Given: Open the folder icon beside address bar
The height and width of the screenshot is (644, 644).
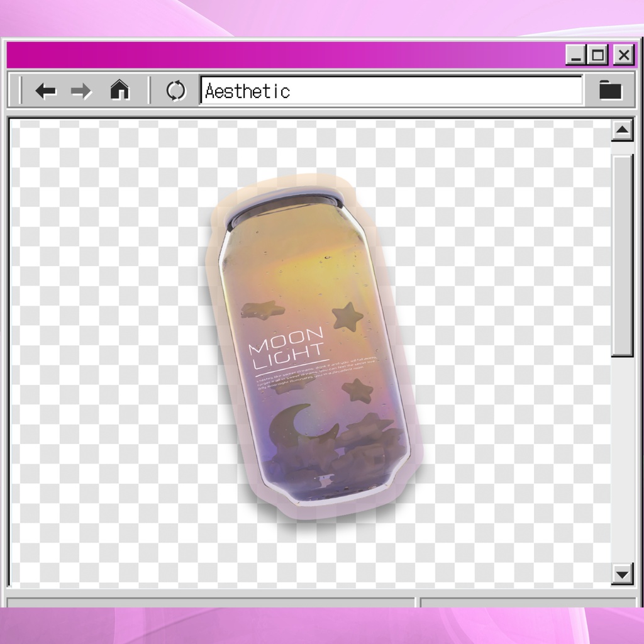Looking at the screenshot, I should coord(610,90).
